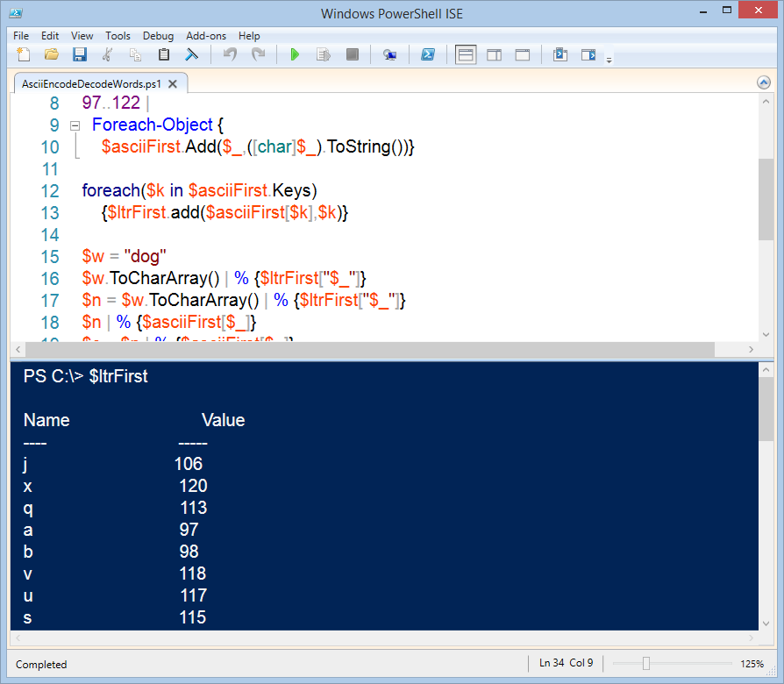The height and width of the screenshot is (684, 784).
Task: Launch PowerShell.exe from the toolbar icon
Action: [x=429, y=54]
